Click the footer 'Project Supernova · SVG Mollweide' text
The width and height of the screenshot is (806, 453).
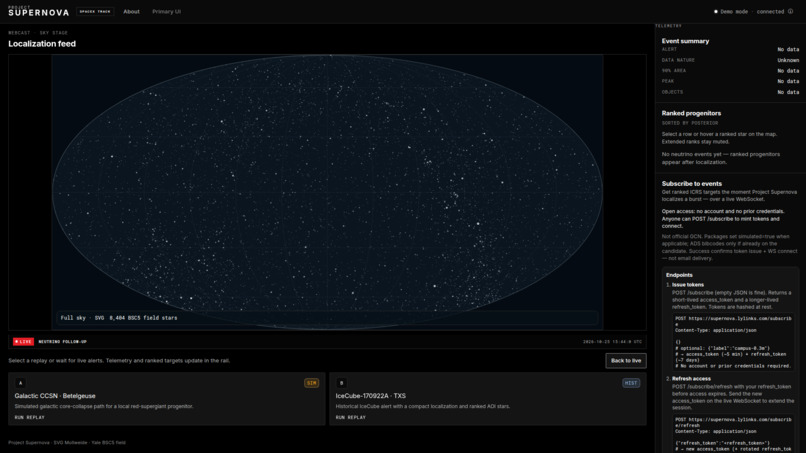pos(67,443)
